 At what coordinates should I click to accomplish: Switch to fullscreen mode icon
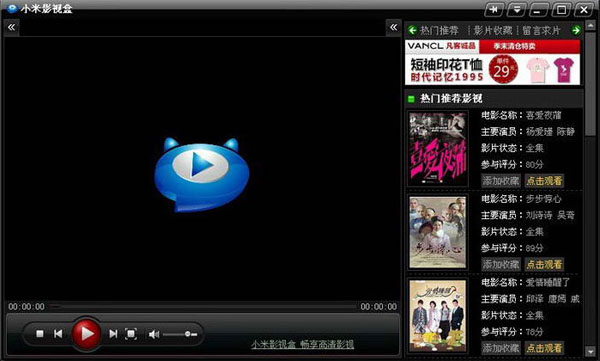coord(131,334)
